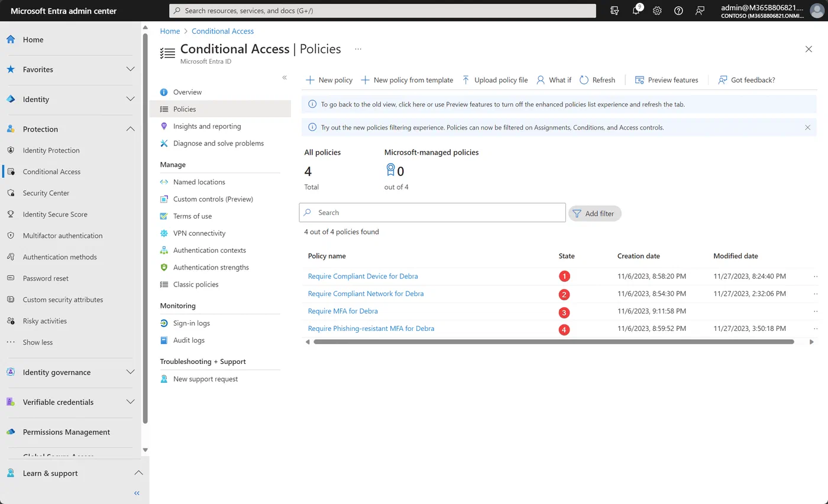Open the Home icon in left navigation
The image size is (828, 504).
(x=11, y=40)
